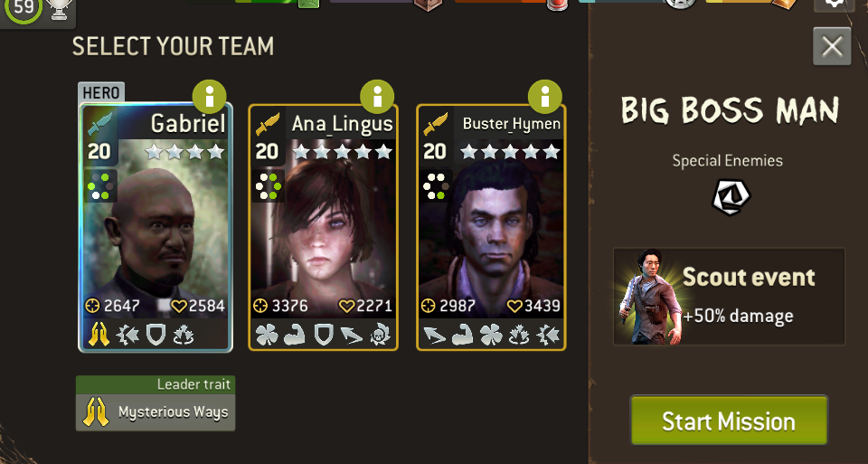Tap the strong arm trait on Buster_Hymen
The image size is (868, 464).
[463, 335]
